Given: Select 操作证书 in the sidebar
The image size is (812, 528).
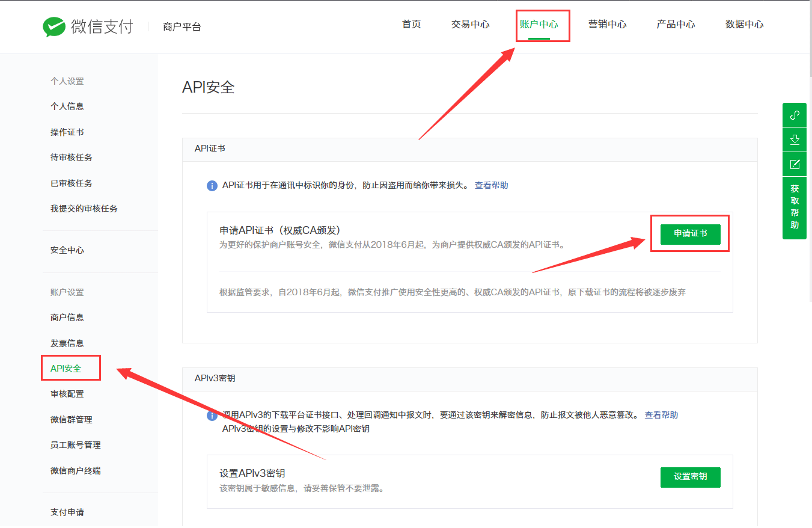Looking at the screenshot, I should [67, 132].
